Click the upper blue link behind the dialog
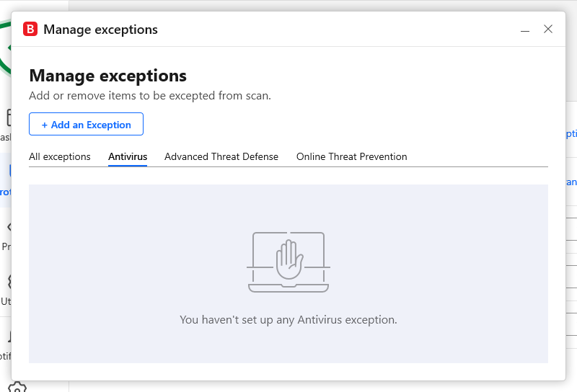The width and height of the screenshot is (577, 392). click(571, 133)
